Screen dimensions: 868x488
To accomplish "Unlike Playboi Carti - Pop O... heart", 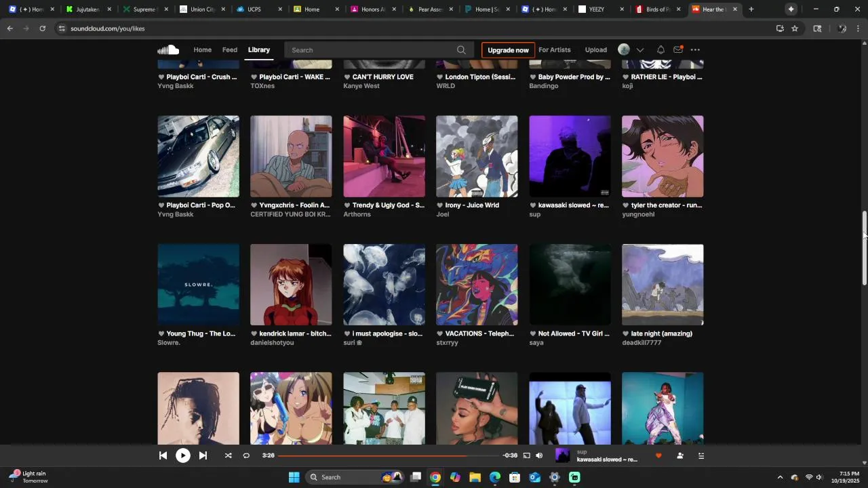I will [161, 205].
